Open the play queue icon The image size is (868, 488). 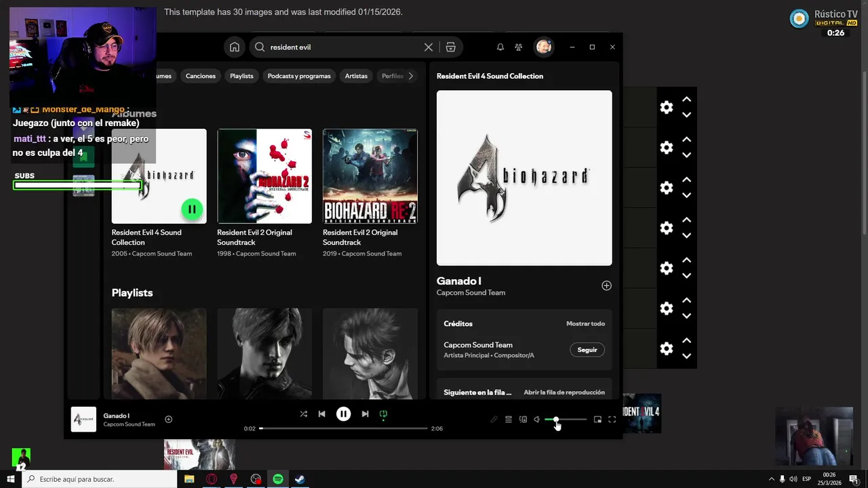coord(509,420)
